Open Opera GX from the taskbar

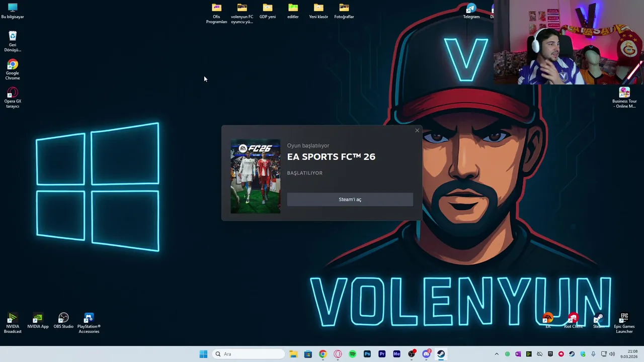pos(338,354)
